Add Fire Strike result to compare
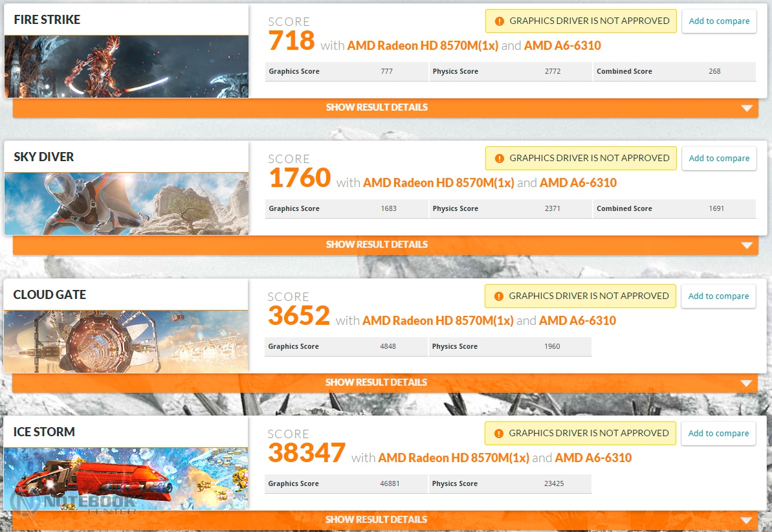Viewport: 772px width, 532px height. (719, 21)
